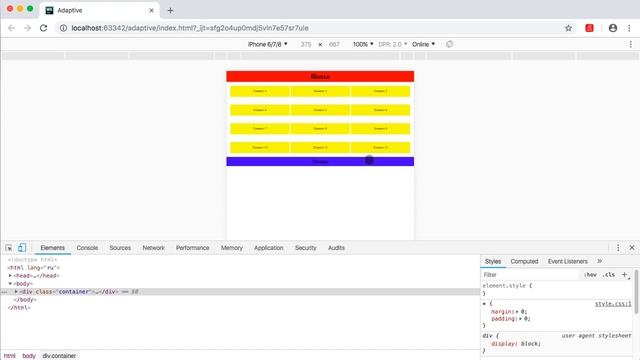Click the Styles filter input
The height and width of the screenshot is (360, 640).
pyautogui.click(x=530, y=275)
